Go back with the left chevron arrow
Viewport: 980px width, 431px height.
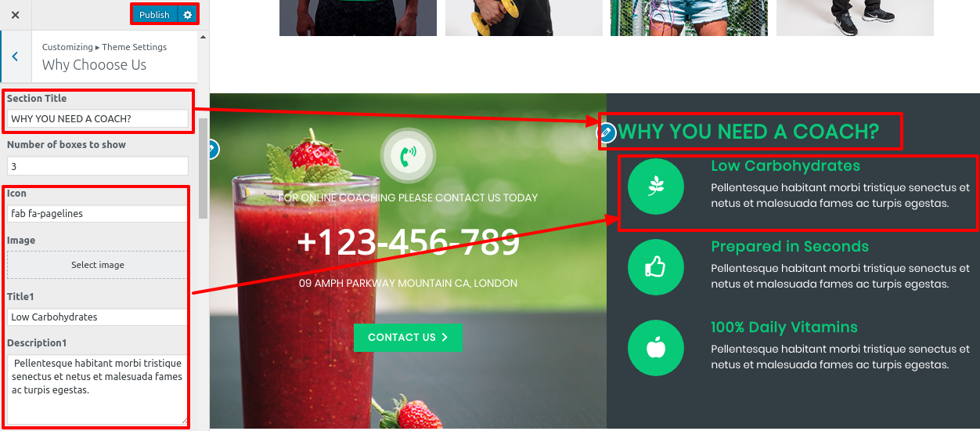tap(15, 56)
